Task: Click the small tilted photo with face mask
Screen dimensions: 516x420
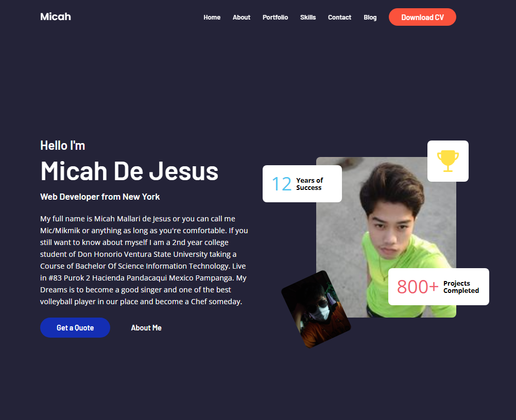Action: 316,309
